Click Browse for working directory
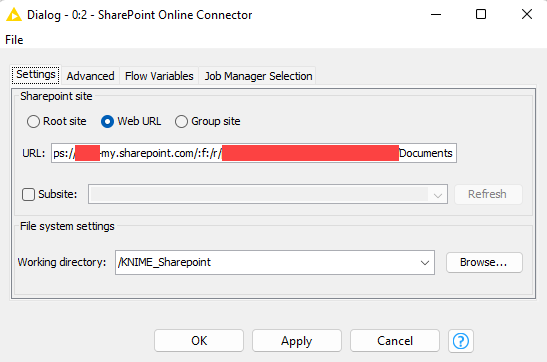Viewport: 547px width, 362px height. pos(484,262)
